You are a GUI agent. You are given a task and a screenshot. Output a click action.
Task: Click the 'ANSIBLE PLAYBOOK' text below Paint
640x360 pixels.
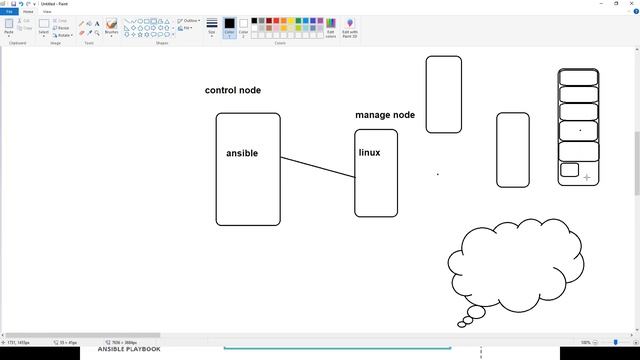pos(129,349)
